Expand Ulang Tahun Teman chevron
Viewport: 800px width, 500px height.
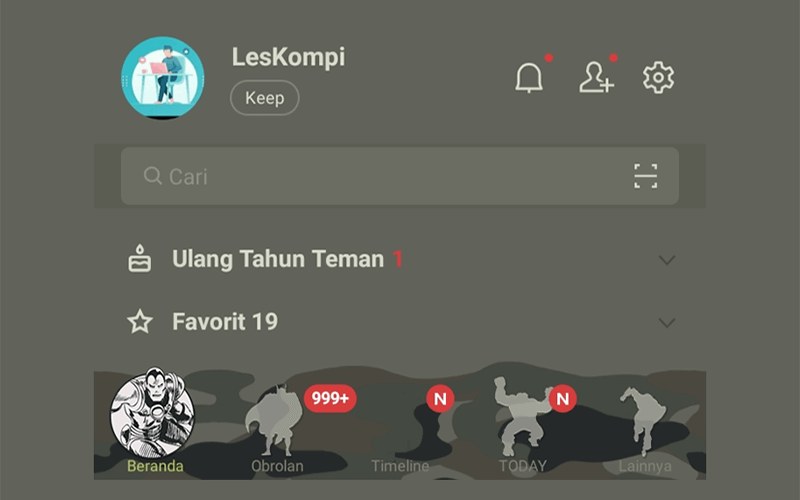click(x=667, y=260)
